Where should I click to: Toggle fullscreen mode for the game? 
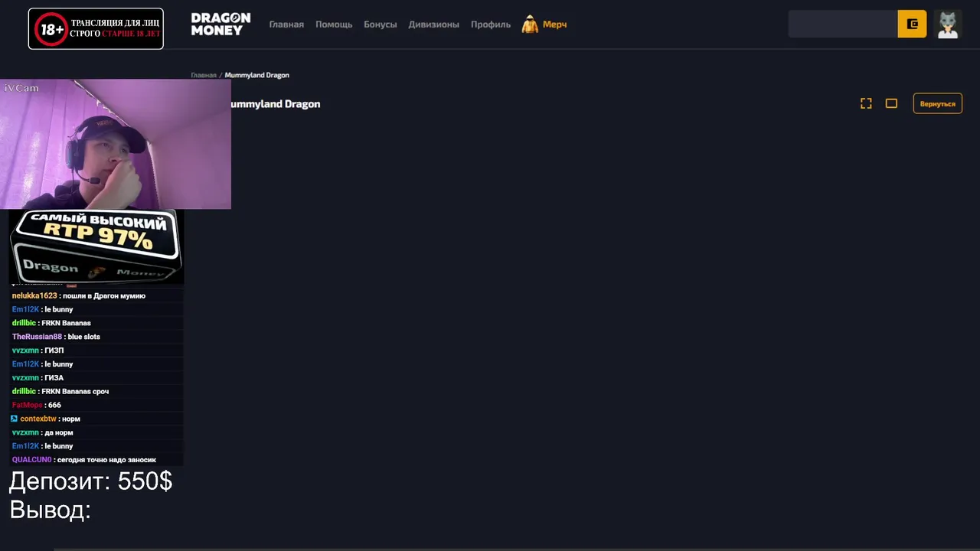click(x=866, y=103)
